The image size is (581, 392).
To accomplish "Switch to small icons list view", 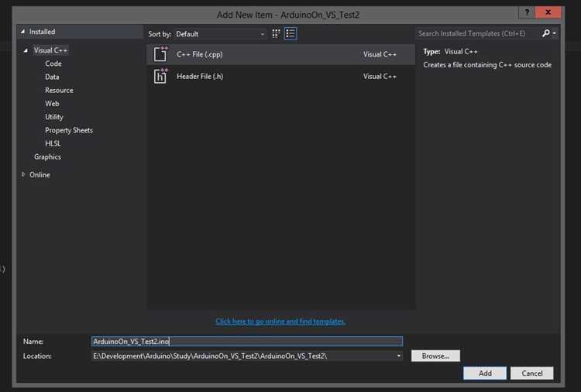I will click(x=290, y=34).
